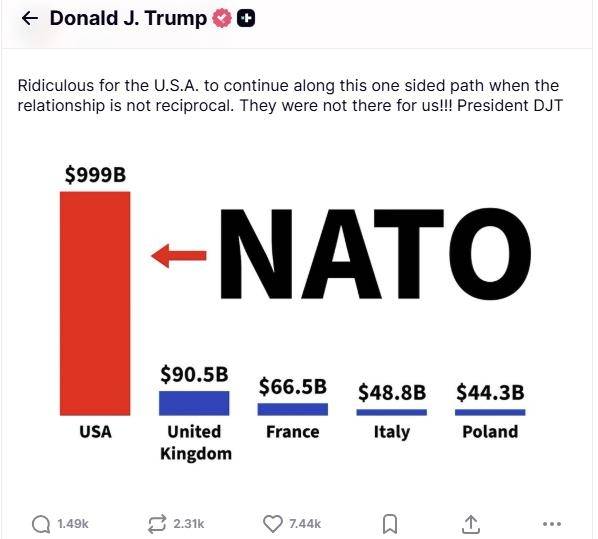Viewport: 598px width, 539px height.
Task: Click the dark plus badge beside name
Action: pyautogui.click(x=246, y=18)
